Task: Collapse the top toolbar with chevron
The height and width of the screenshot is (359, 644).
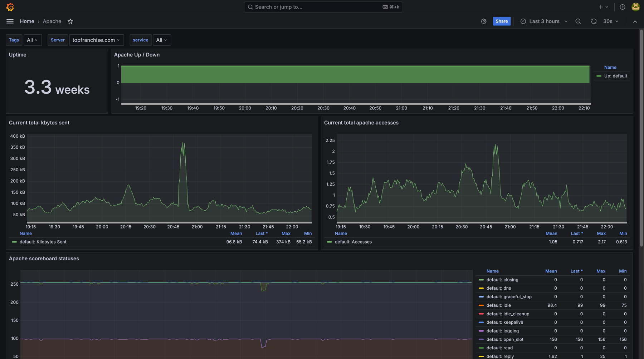Action: pyautogui.click(x=635, y=21)
